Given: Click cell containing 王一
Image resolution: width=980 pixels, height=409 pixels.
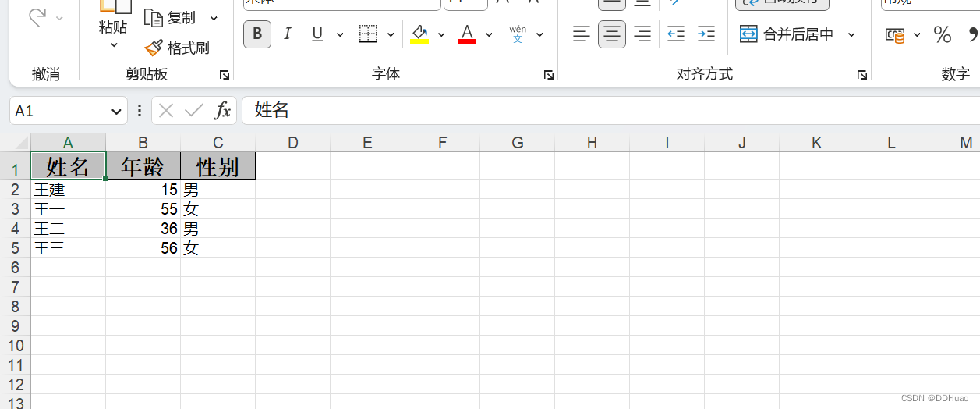Looking at the screenshot, I should pos(68,209).
